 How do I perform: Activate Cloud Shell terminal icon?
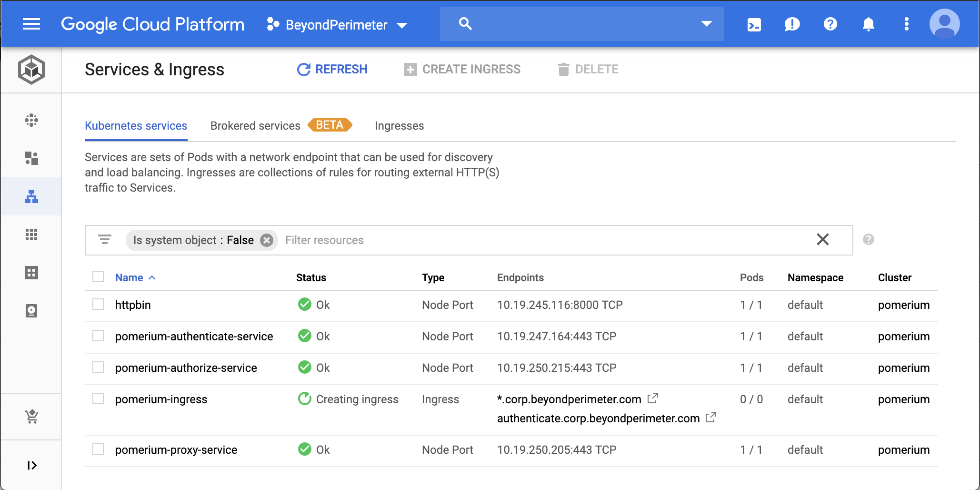click(x=754, y=24)
